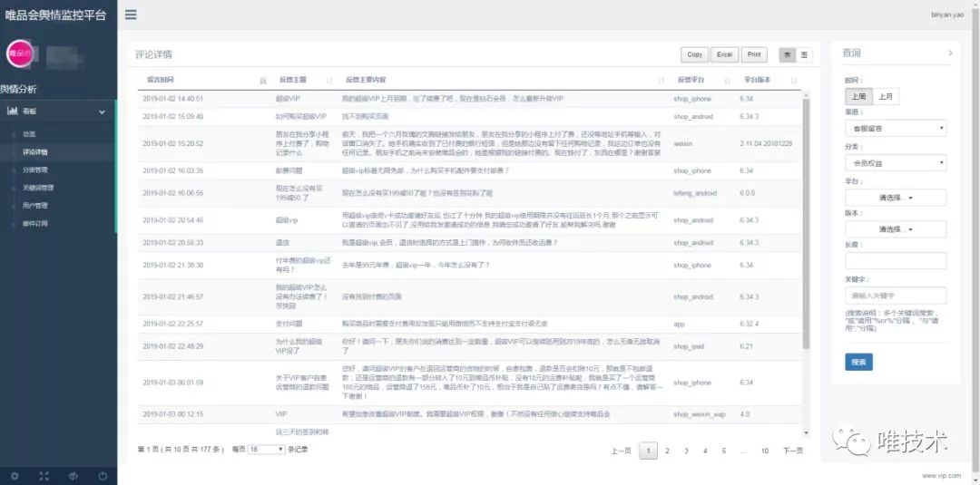The image size is (980, 485).
Task: Click row dated 2019-01-02 14:40:51
Action: (469, 99)
